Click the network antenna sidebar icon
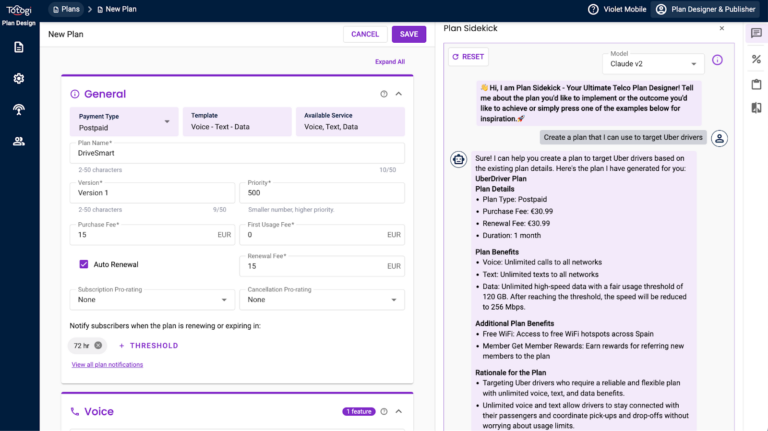Viewport: 768px width, 431px height. click(18, 110)
